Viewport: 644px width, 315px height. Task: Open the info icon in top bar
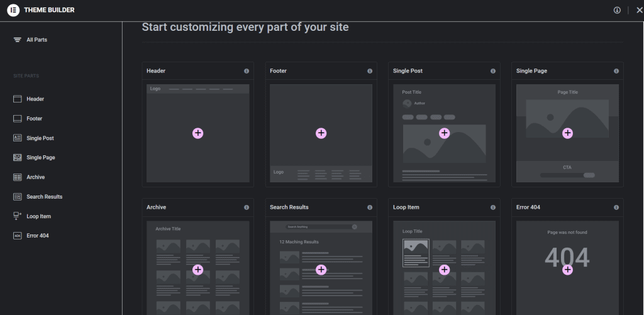pos(617,10)
